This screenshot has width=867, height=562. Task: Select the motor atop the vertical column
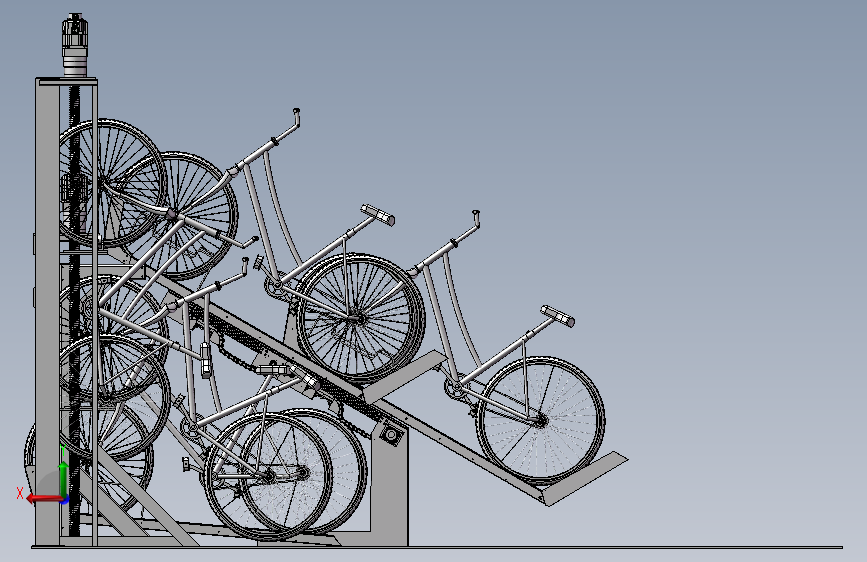click(75, 45)
